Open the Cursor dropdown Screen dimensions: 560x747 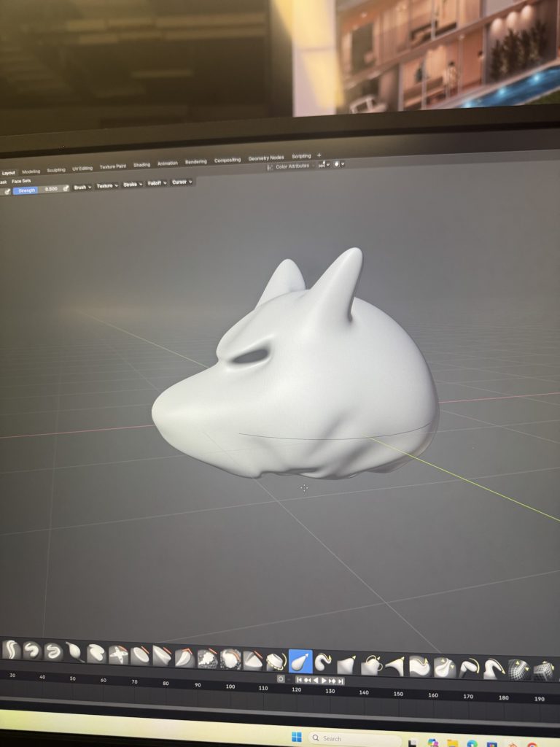tap(182, 182)
